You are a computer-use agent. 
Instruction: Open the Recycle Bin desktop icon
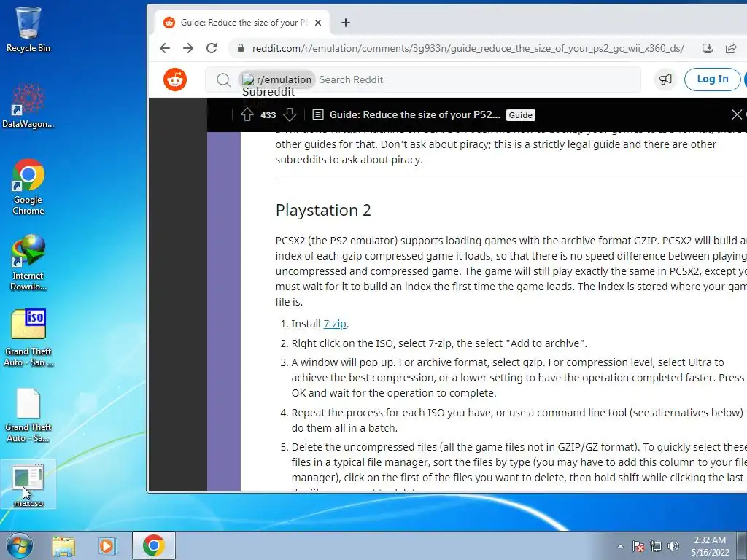pos(28,29)
